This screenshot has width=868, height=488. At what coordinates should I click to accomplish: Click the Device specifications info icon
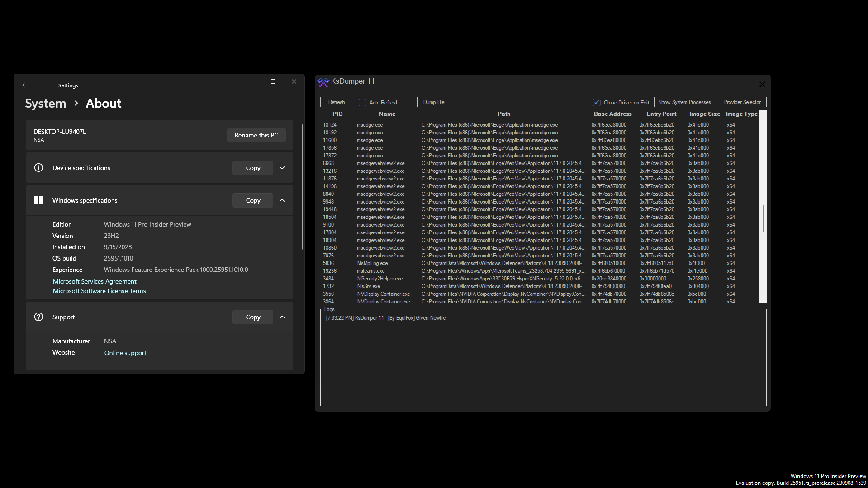38,167
